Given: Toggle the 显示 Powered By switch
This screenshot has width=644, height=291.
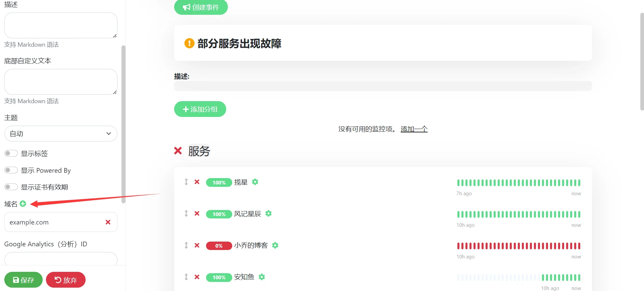Looking at the screenshot, I should [11, 170].
